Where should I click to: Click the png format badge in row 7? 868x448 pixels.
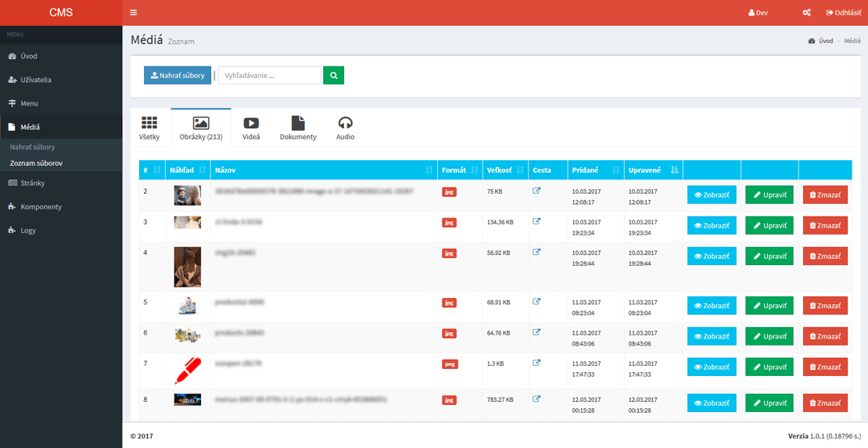pos(450,364)
